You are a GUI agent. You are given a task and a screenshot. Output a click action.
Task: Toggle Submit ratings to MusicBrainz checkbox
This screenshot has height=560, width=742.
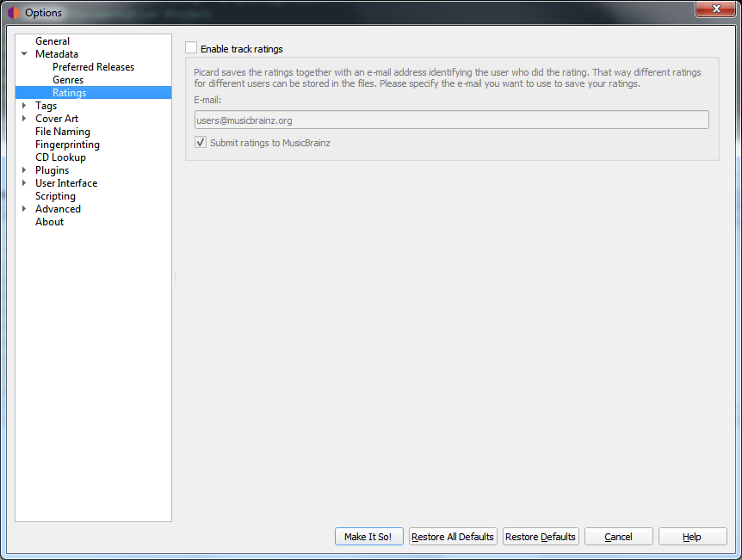pyautogui.click(x=201, y=142)
